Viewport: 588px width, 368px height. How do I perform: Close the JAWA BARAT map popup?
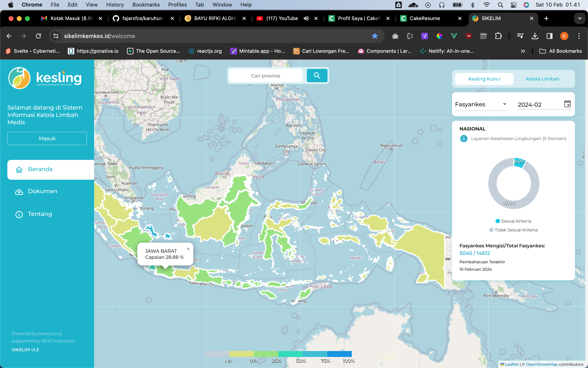(x=188, y=249)
